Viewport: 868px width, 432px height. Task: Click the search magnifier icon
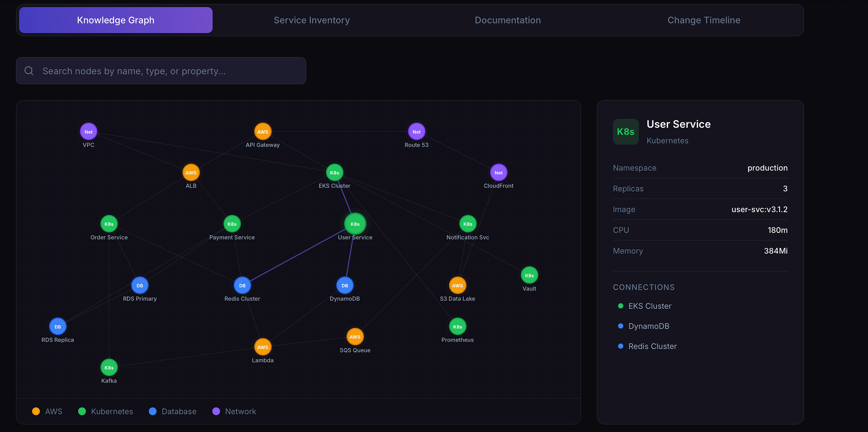29,71
